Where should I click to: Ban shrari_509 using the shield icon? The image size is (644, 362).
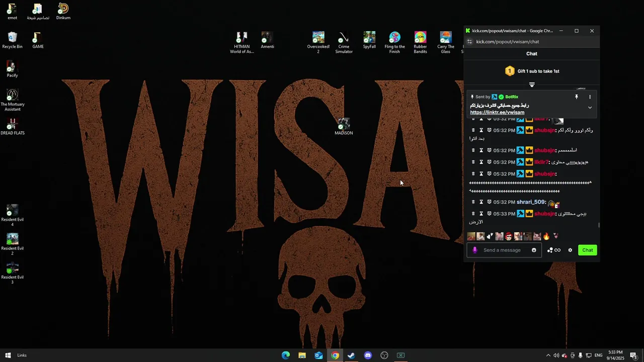(x=489, y=202)
